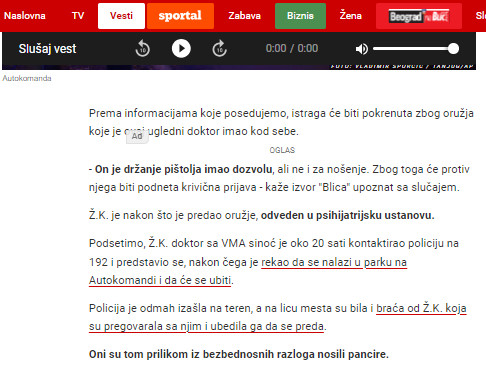Click the paragraph starting 'Prema informacijama koje posedujemo'
Screen dimensions: 486x372
pyautogui.click(x=281, y=122)
